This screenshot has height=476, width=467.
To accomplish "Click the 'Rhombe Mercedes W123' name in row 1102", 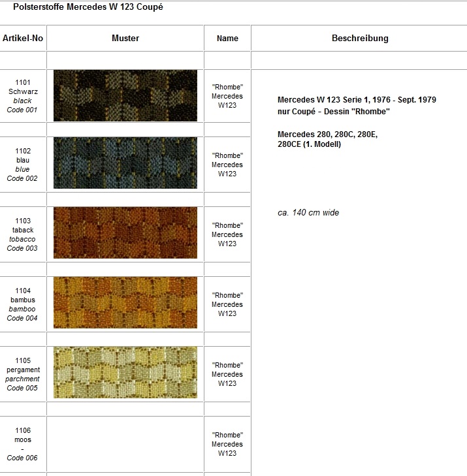I will pyautogui.click(x=227, y=165).
